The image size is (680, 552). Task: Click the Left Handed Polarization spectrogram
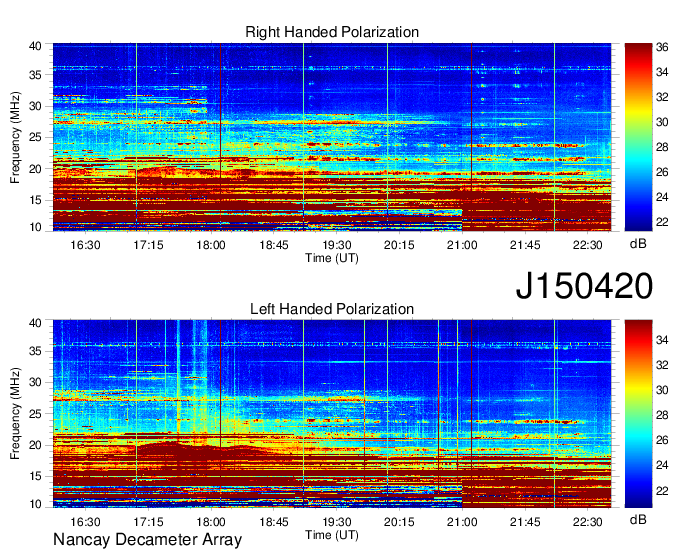(332, 414)
